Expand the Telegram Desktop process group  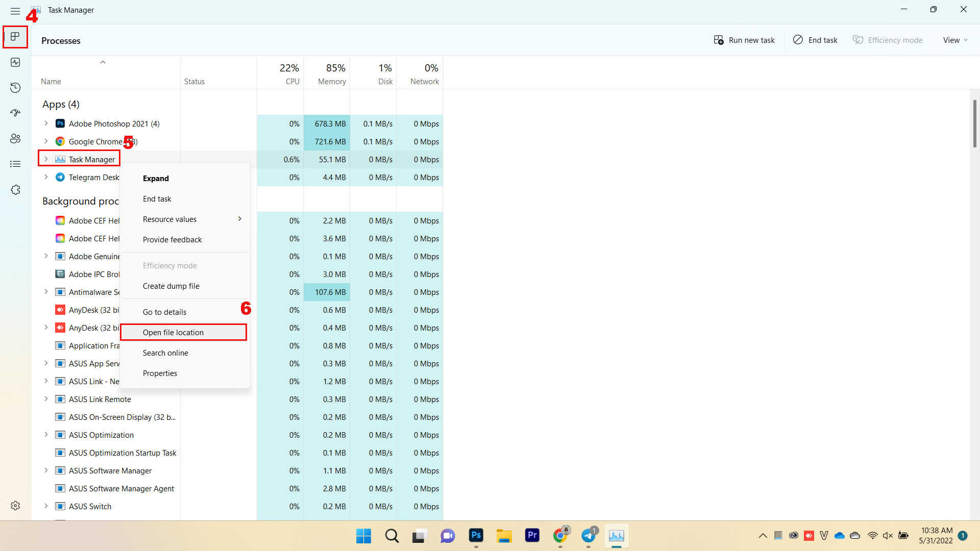pyautogui.click(x=46, y=178)
